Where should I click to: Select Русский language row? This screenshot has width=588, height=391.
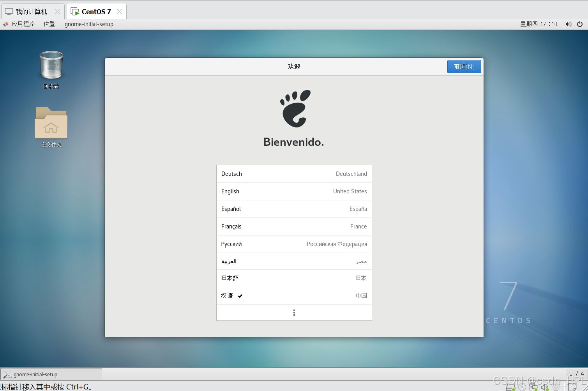(294, 244)
